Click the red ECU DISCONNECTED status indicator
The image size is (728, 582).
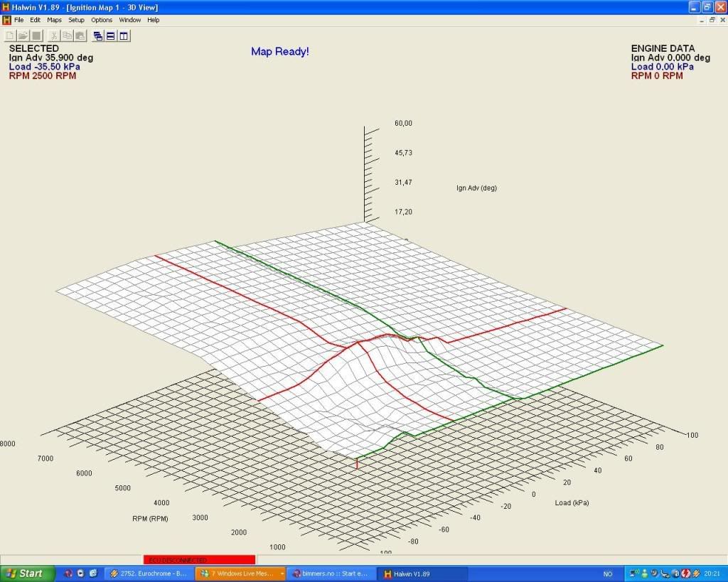click(x=199, y=560)
